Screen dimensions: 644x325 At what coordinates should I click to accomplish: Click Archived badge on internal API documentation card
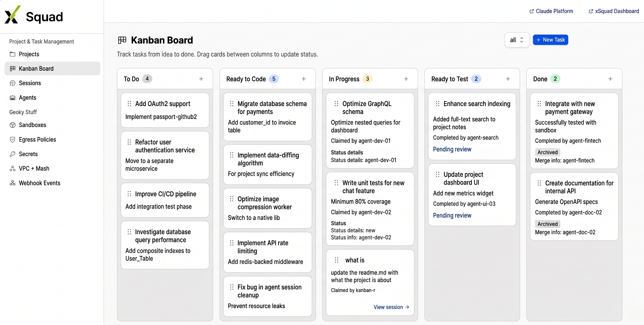click(x=548, y=224)
